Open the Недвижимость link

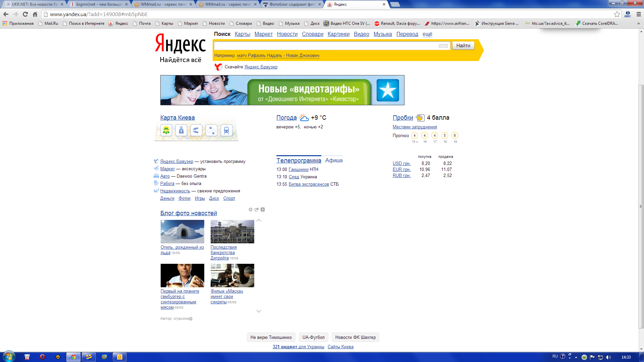175,191
